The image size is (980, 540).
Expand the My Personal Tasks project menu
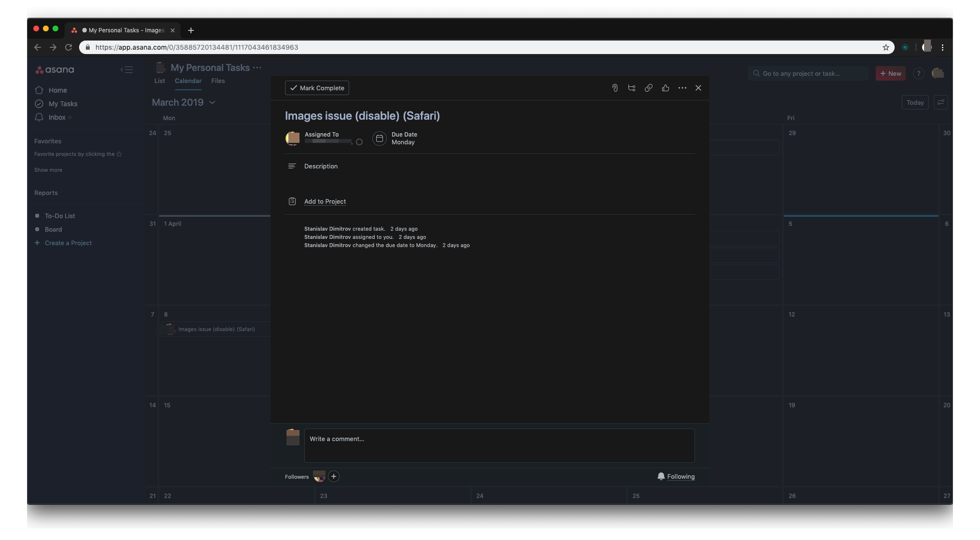257,67
